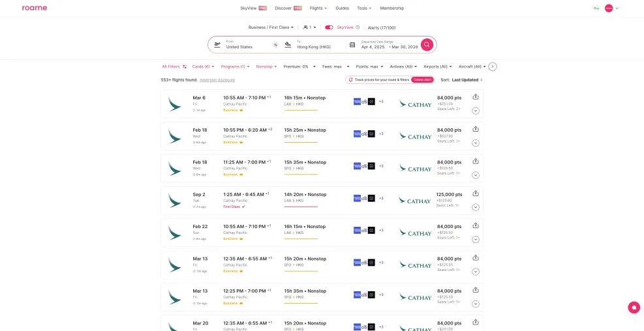This screenshot has height=331, width=644.
Task: Open the chat support bubble
Action: (x=634, y=308)
